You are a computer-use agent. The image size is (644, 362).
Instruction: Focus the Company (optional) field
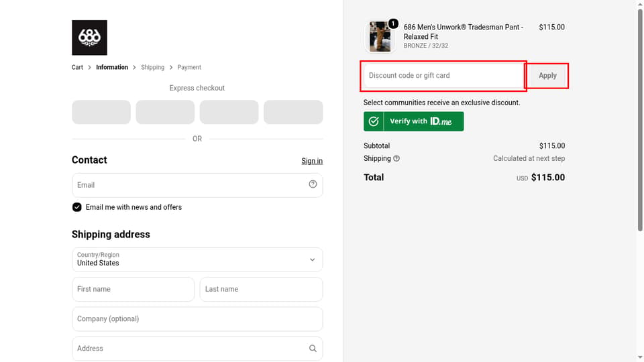click(197, 319)
